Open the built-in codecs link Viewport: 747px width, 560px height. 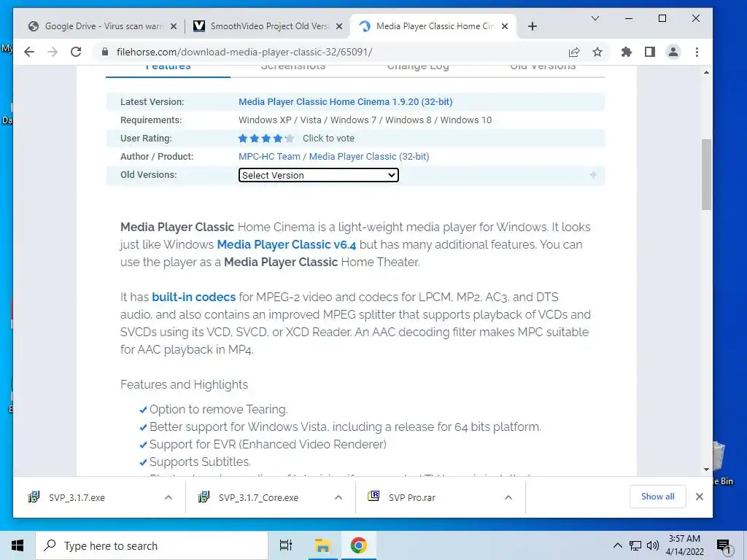(193, 297)
